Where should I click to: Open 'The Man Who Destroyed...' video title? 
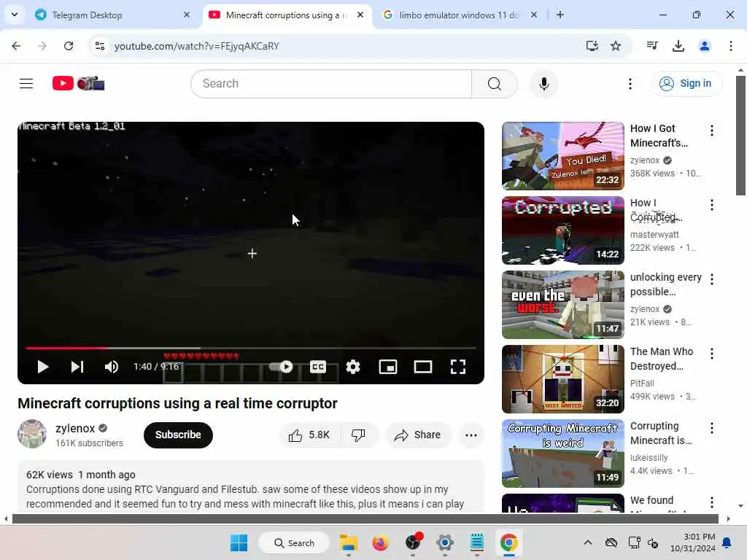tap(662, 359)
